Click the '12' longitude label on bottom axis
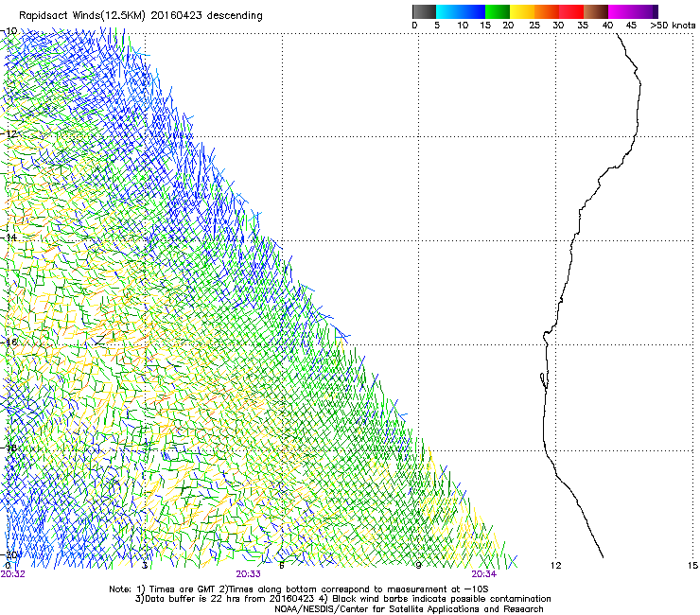The image size is (700, 615). pos(555,566)
